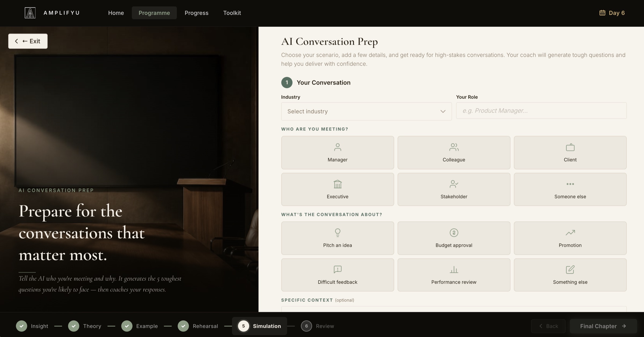Open the Progress nav item
This screenshot has height=337, width=644.
196,13
